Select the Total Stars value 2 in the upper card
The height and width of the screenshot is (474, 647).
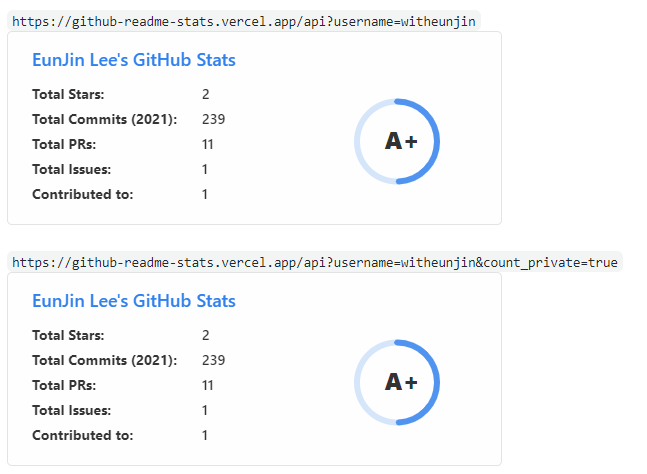(x=205, y=94)
